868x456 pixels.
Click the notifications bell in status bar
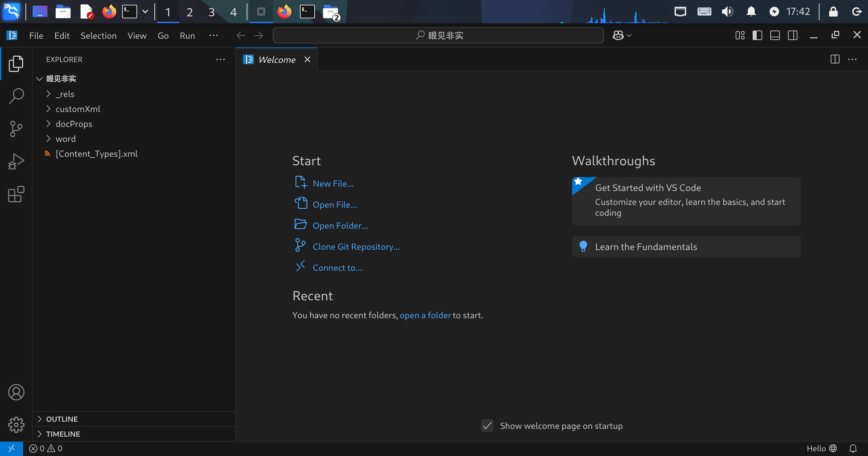[853, 449]
